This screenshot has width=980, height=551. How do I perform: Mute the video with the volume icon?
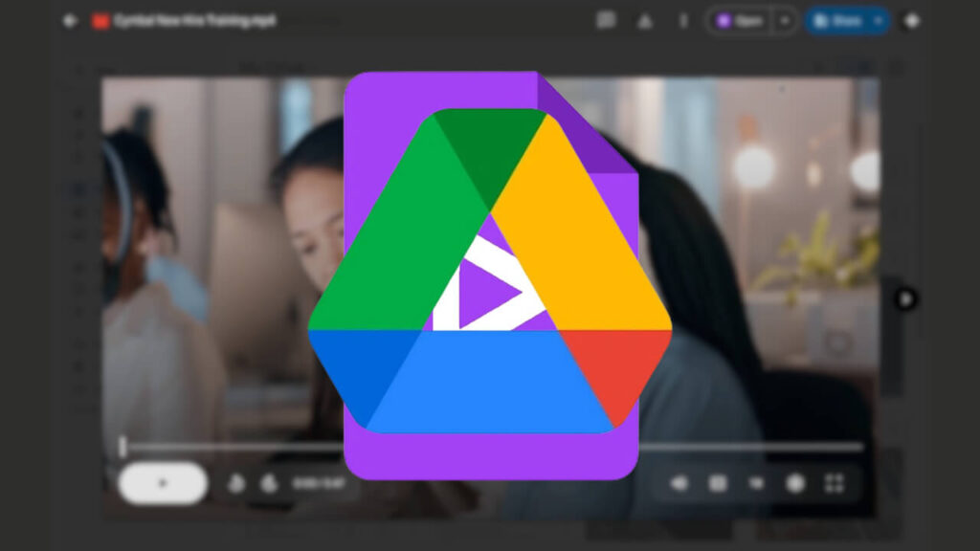coord(678,483)
